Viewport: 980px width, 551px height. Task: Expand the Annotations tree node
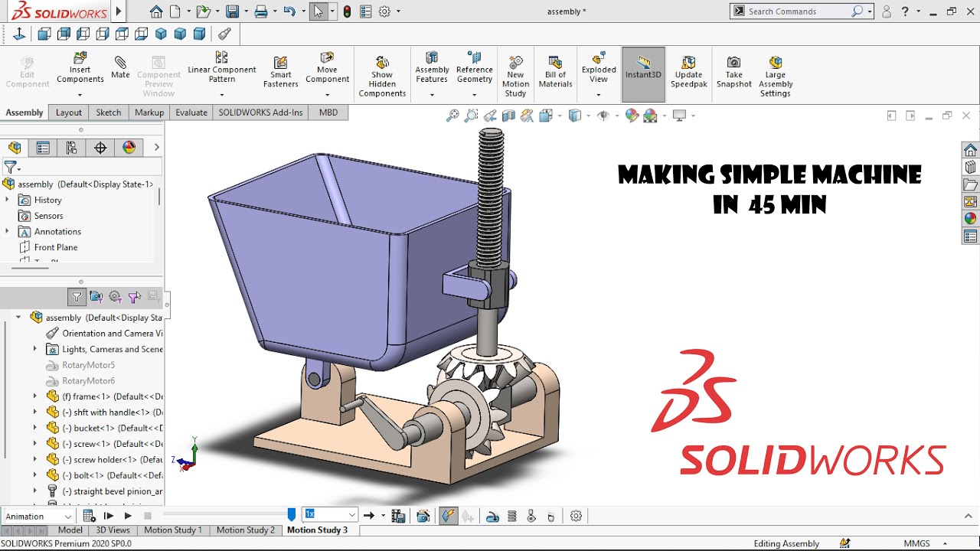[8, 231]
